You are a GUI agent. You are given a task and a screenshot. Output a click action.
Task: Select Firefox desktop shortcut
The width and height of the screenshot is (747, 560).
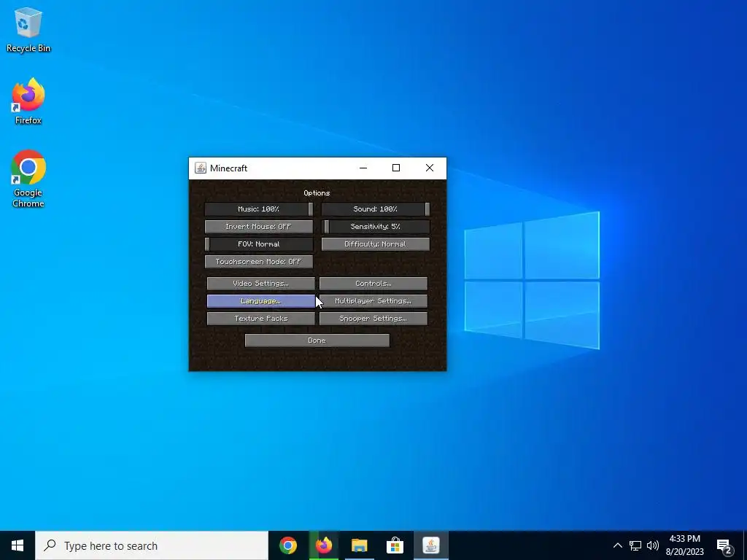pos(28,101)
